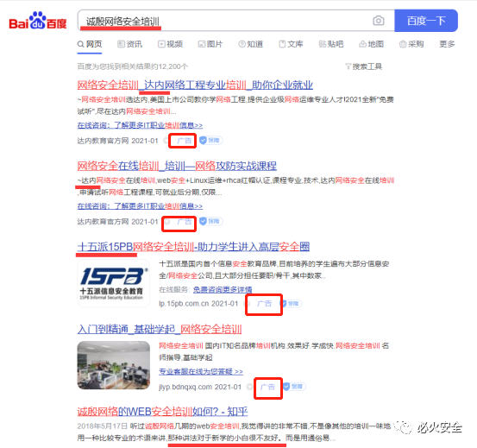Screen dimensions: 477x448
Task: Click 达内教育官方网 source of first result
Action: 103,141
